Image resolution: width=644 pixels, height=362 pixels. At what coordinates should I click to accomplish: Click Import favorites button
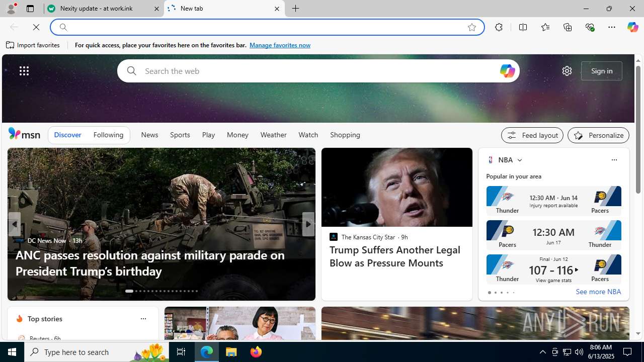pos(33,45)
